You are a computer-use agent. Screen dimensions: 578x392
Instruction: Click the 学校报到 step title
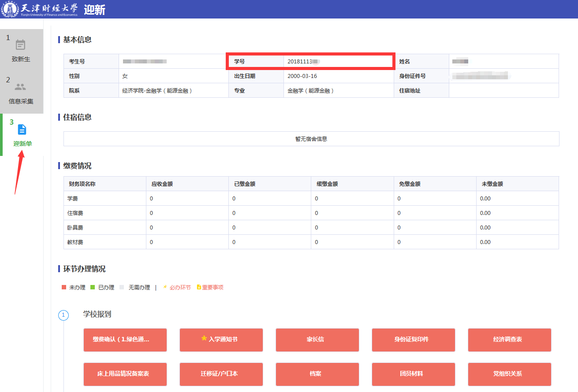(x=97, y=314)
